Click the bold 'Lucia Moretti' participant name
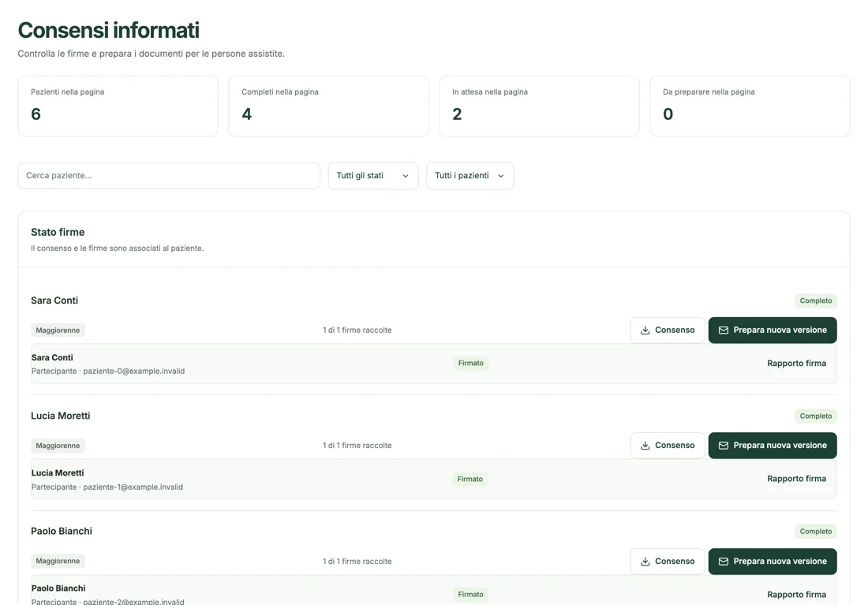Viewport: 868px width, 605px height. [58, 473]
